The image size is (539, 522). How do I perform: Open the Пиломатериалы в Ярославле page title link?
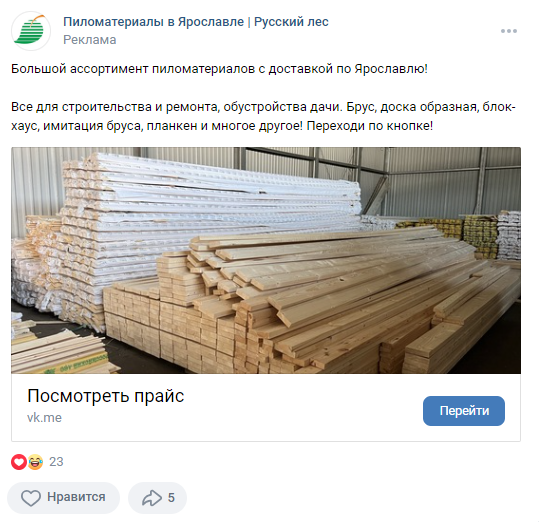[x=153, y=22]
